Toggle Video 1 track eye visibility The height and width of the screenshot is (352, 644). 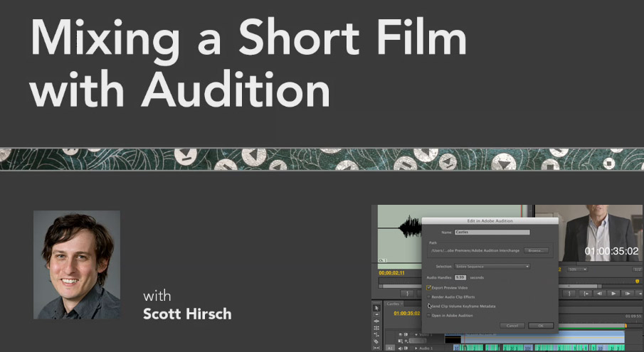pyautogui.click(x=401, y=334)
